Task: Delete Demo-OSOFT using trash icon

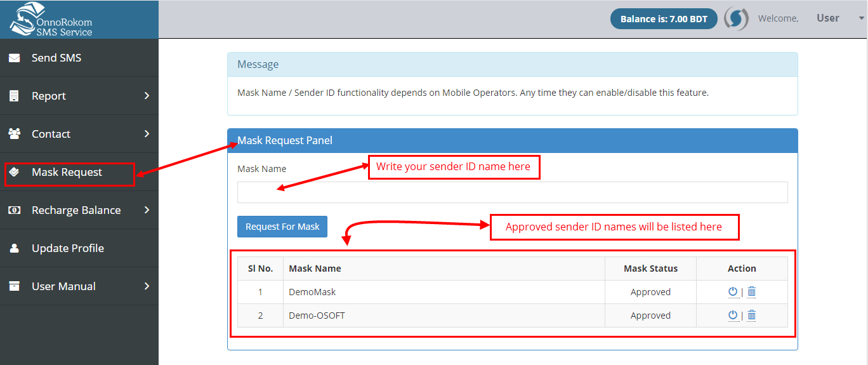Action: (751, 315)
